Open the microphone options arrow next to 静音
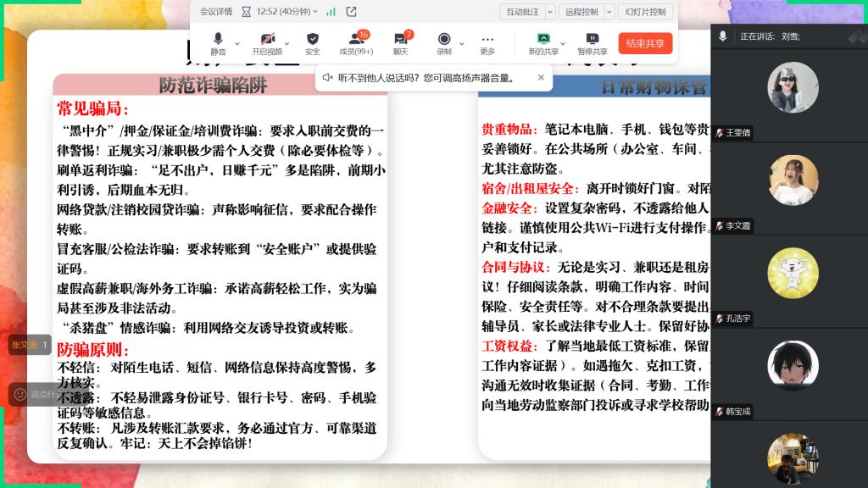Viewport: 868px width, 488px height. click(x=237, y=43)
